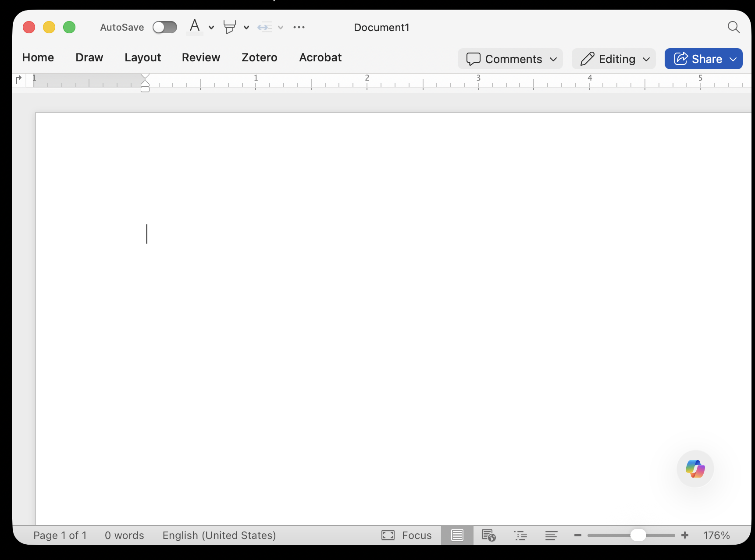Click the search magnifier icon
The height and width of the screenshot is (560, 755).
734,27
